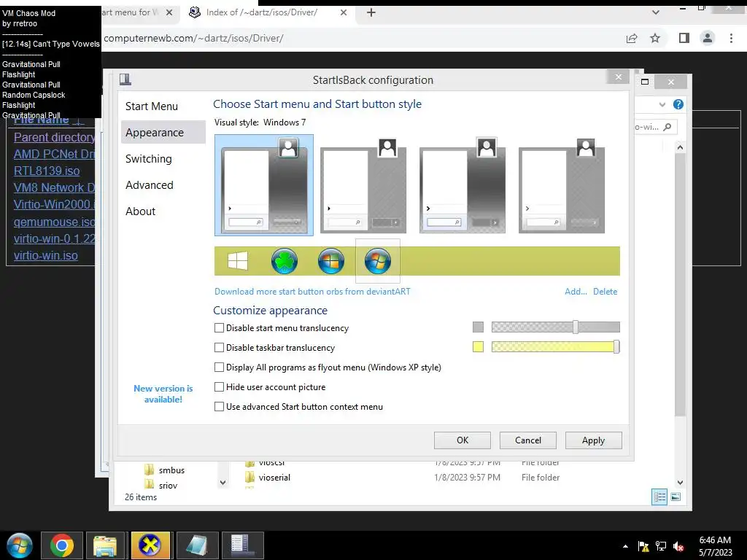747x560 pixels.
Task: Open the Advanced settings page
Action: [x=149, y=184]
